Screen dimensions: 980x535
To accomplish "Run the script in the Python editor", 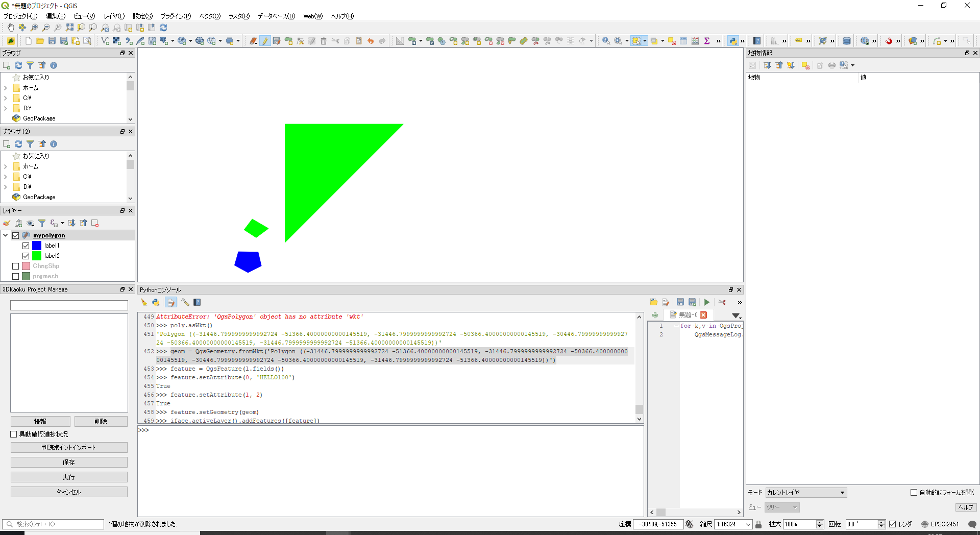I will 706,302.
